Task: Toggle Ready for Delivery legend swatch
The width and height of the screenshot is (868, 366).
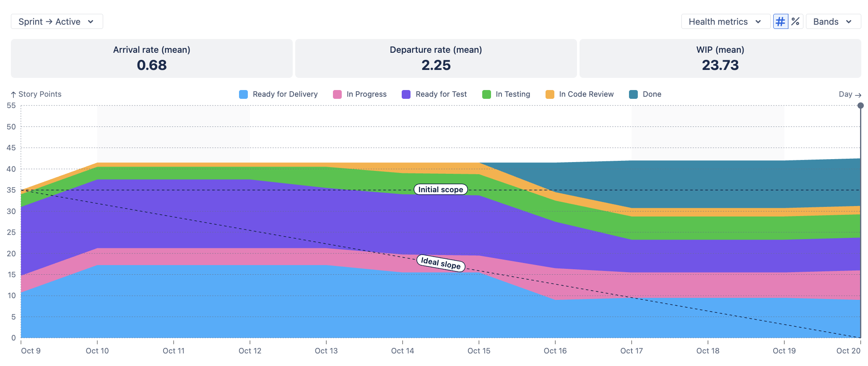Action: click(x=243, y=94)
